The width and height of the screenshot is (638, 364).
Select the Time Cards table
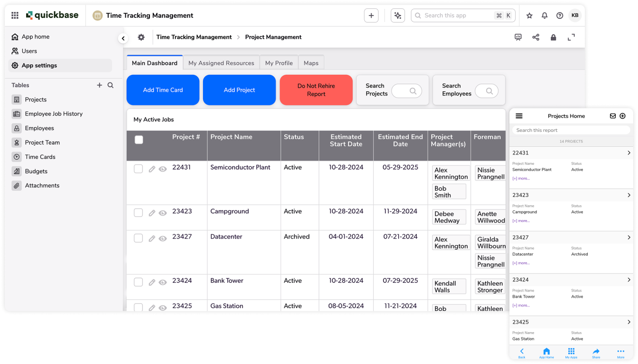40,156
